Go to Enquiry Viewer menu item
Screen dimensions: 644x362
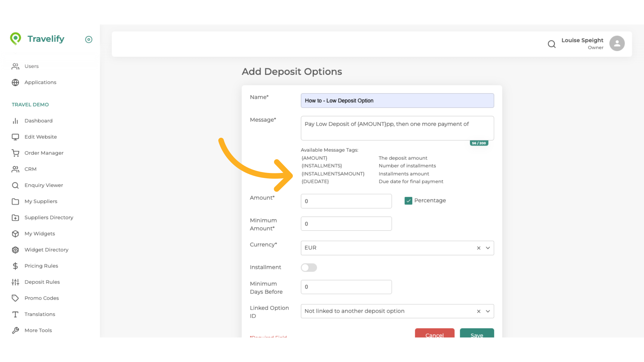tap(44, 185)
